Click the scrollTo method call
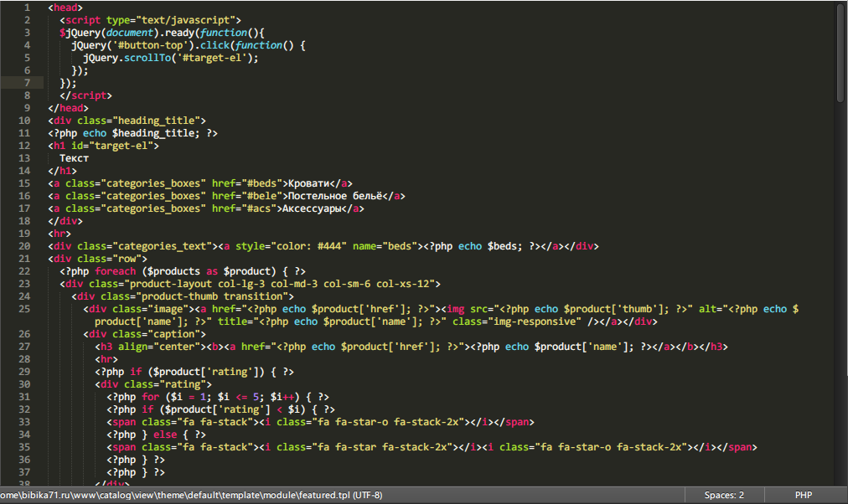 coord(147,58)
